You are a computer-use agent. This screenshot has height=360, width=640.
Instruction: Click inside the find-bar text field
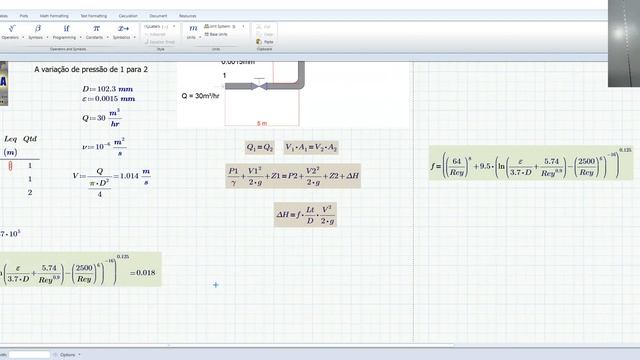(29, 355)
